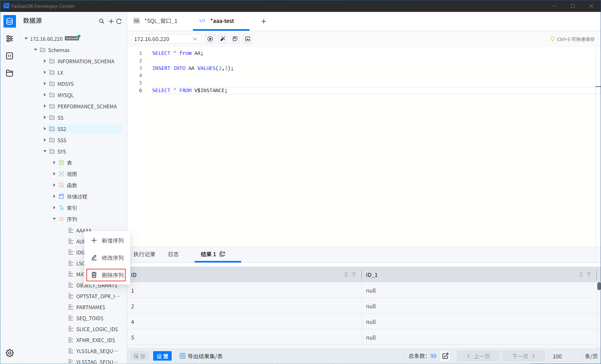The image size is (601, 364).
Task: Collapse the SYS schema tree node
Action: 45,151
